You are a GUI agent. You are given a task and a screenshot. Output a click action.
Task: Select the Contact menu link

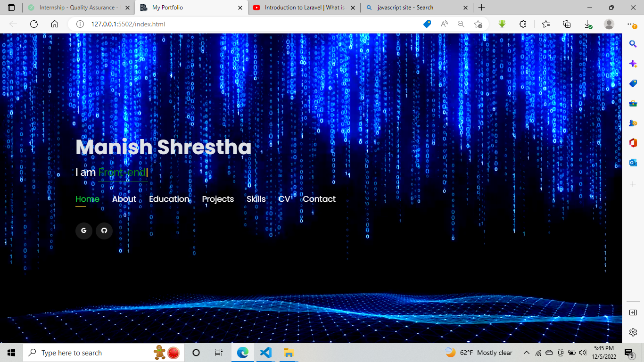[x=319, y=199]
